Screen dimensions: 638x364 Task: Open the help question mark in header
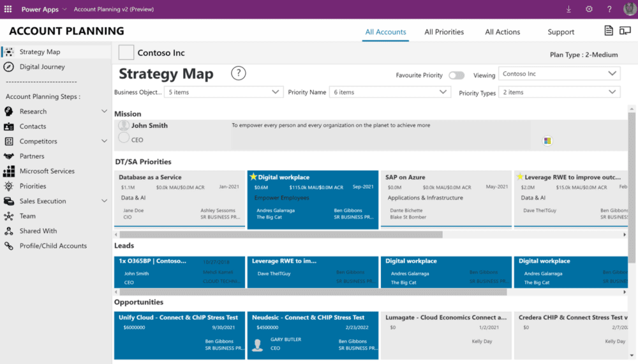[x=609, y=9]
